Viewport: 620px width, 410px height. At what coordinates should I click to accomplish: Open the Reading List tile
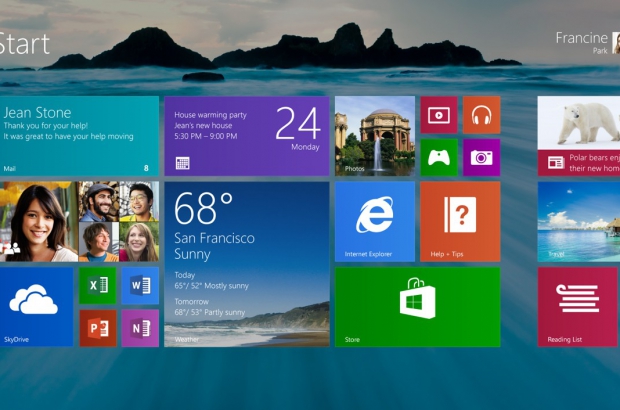pos(578,306)
